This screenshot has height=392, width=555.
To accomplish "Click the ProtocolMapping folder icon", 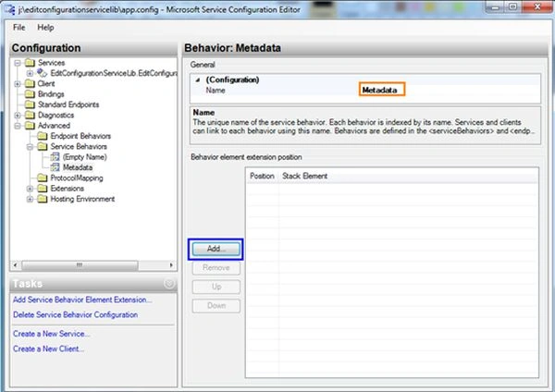I will 43,178.
